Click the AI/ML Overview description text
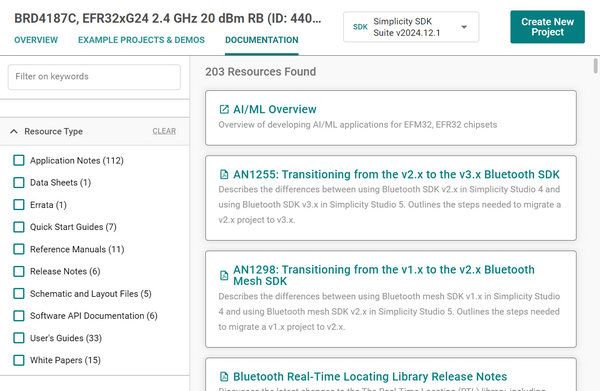Viewport: 600px width, 391px height. 358,125
